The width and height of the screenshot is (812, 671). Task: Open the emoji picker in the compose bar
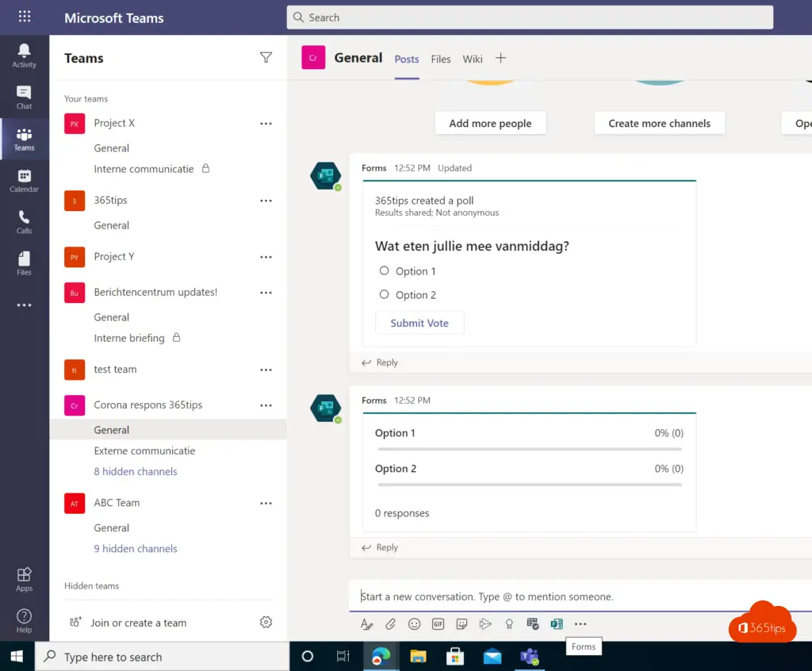[x=414, y=624]
